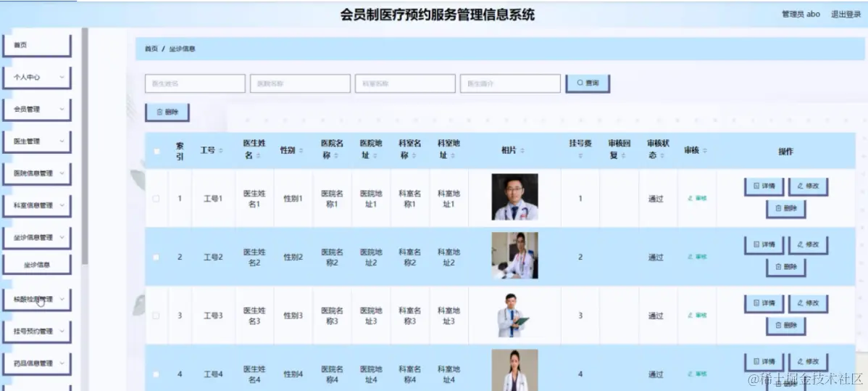Click the doctor photo in row 工号4
868x391 pixels.
point(515,370)
